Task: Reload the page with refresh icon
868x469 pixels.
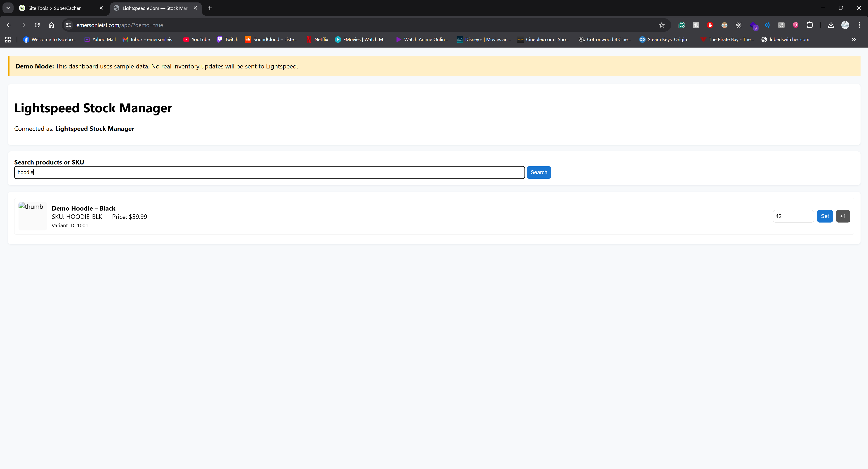Action: [x=37, y=25]
